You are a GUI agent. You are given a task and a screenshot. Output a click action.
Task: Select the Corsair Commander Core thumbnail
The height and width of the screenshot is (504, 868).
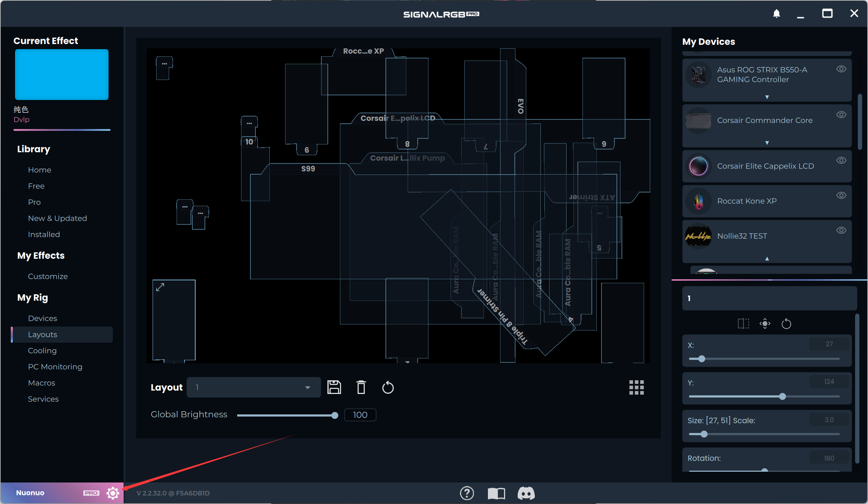[x=698, y=120]
